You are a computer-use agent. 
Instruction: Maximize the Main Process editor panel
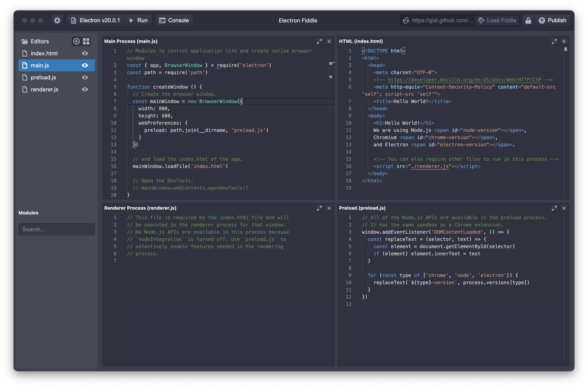click(x=319, y=41)
